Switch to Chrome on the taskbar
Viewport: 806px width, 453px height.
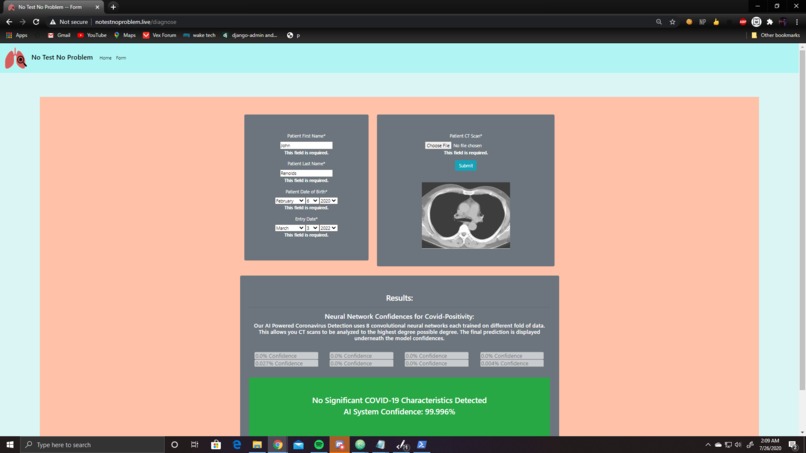(x=278, y=445)
